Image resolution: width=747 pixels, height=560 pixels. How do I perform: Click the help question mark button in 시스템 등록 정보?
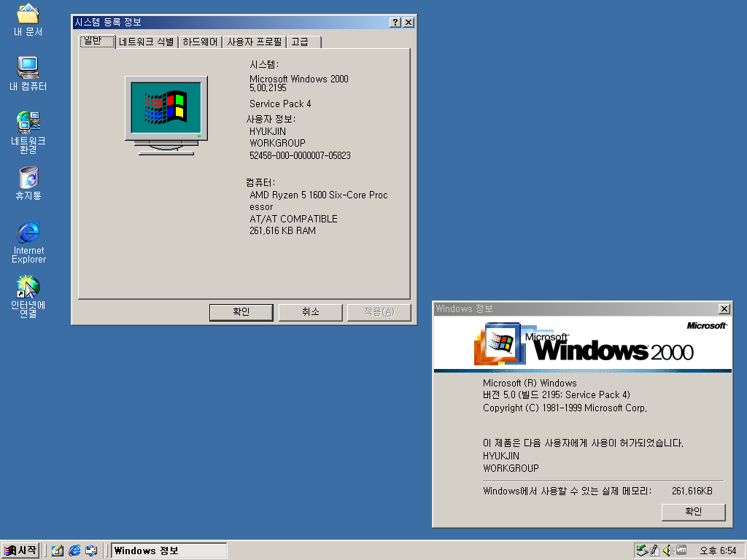[x=395, y=23]
